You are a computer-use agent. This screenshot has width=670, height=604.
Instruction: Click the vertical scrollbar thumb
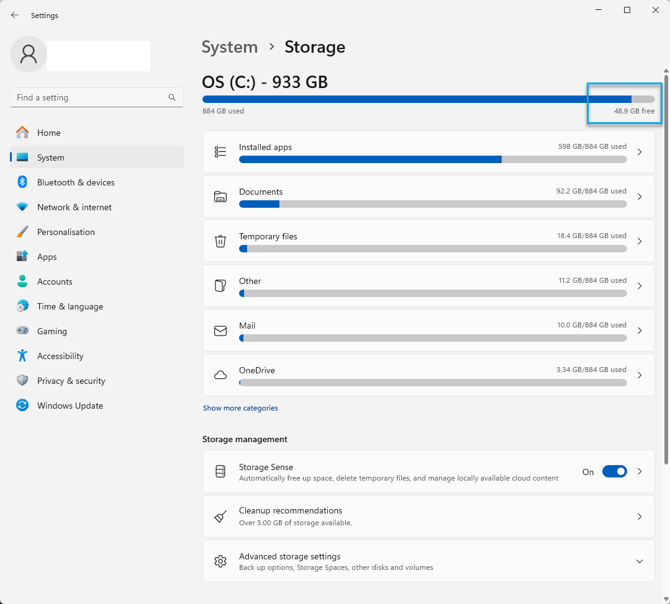click(x=666, y=270)
